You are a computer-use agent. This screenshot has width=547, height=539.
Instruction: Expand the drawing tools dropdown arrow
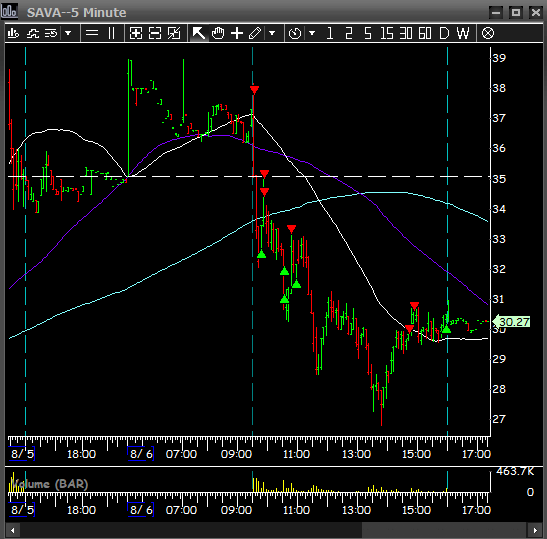point(272,33)
